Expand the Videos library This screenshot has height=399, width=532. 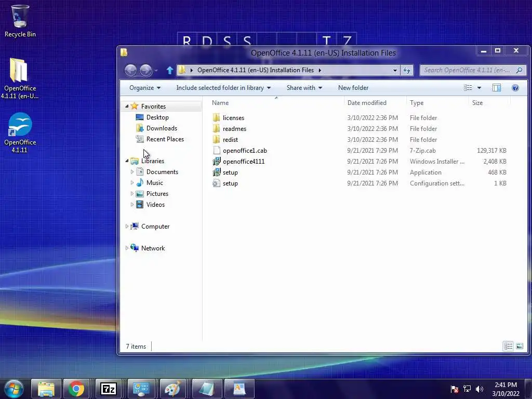pos(132,205)
